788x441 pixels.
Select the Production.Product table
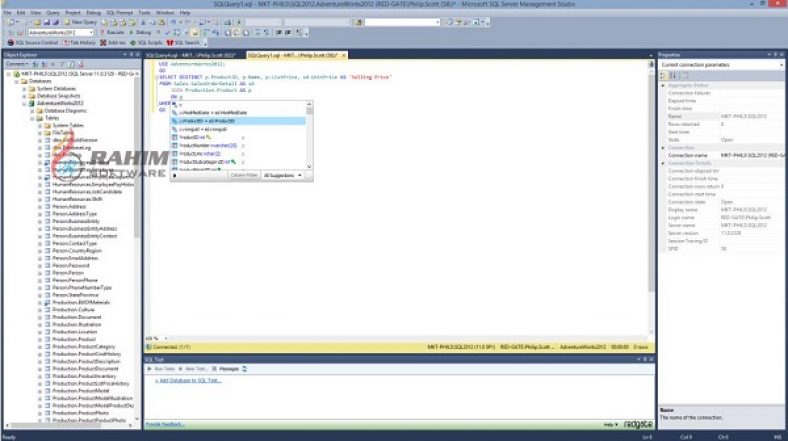coord(74,339)
